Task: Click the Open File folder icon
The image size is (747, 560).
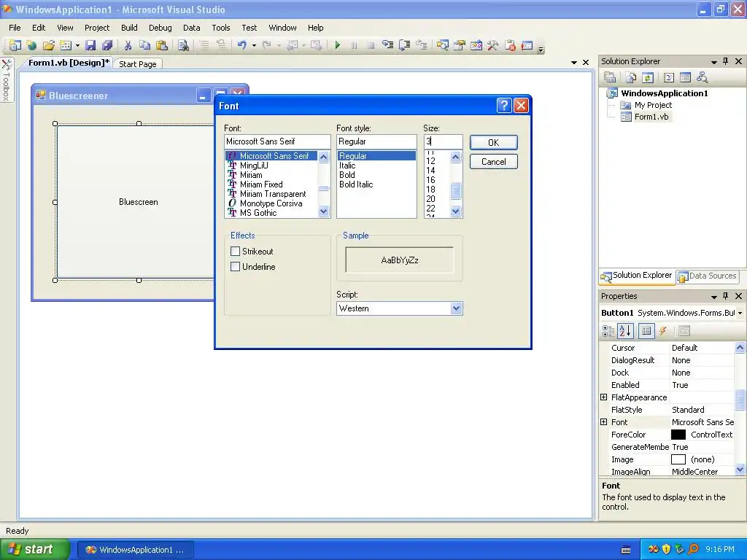Action: point(48,45)
